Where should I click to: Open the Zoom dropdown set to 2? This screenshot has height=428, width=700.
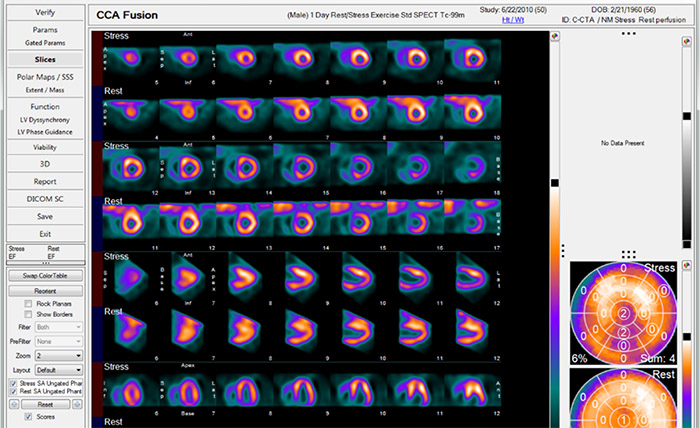[59, 356]
